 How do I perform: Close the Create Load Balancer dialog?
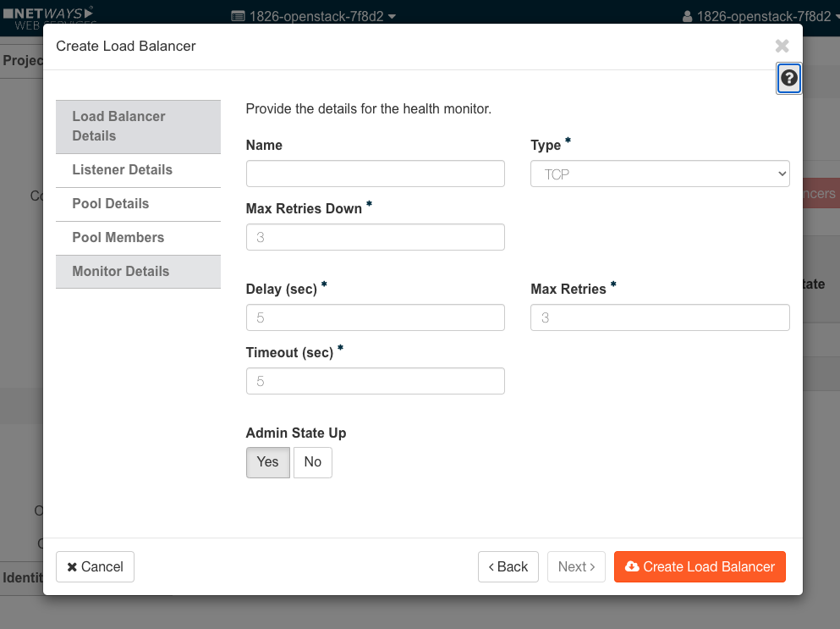tap(782, 46)
